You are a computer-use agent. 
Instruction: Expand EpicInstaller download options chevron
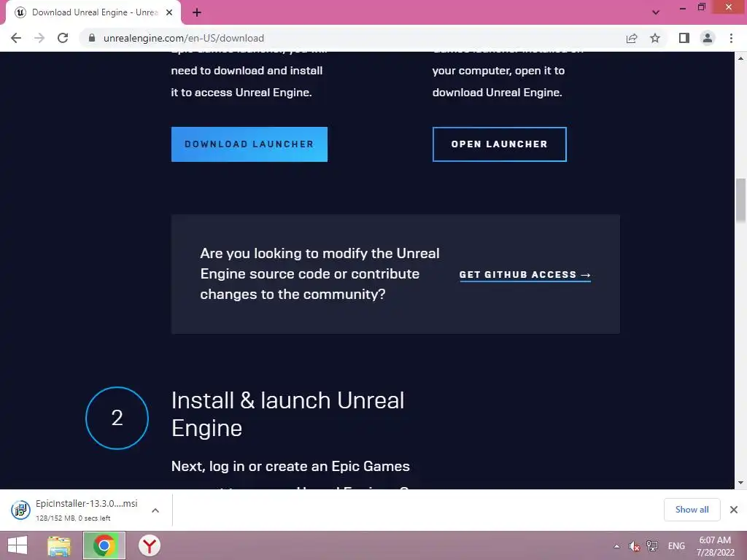155,510
